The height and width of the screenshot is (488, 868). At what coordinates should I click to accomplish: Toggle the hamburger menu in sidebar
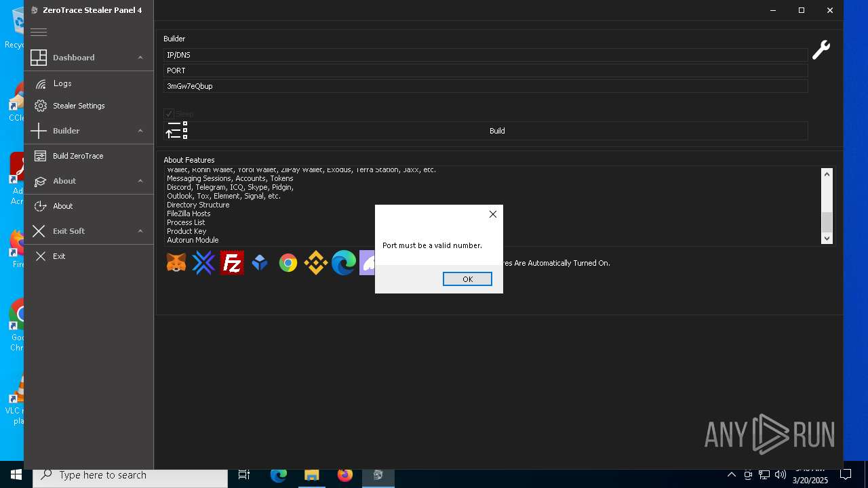pos(39,32)
